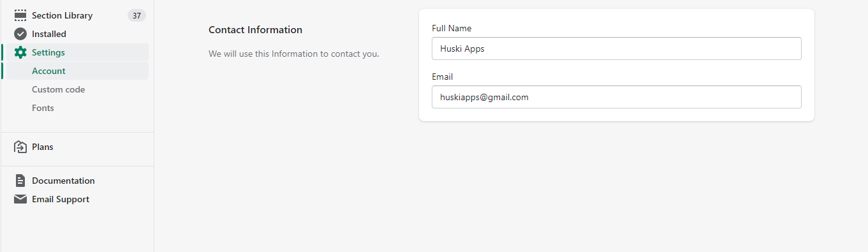Click the Installed checkmark circle icon

[x=20, y=34]
